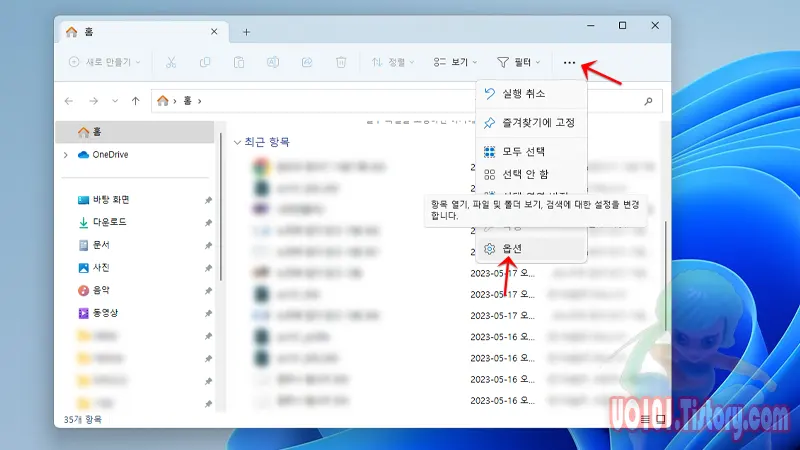This screenshot has width=800, height=450.
Task: Click the home icon in address bar
Action: tap(163, 101)
